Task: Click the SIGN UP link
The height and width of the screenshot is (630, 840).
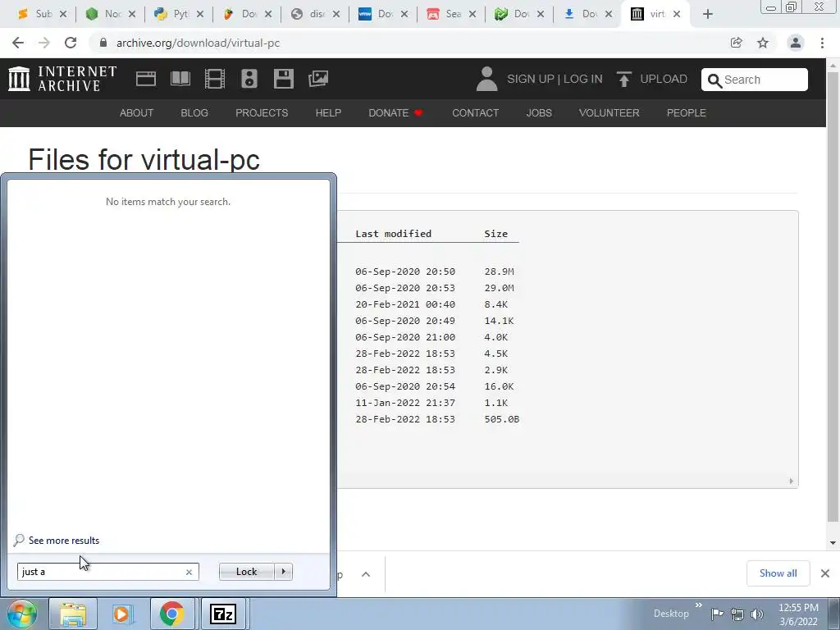Action: [531, 80]
